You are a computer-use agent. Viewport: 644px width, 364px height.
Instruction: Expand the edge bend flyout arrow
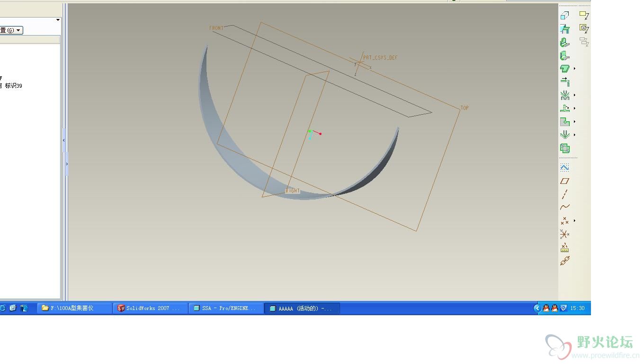point(574,109)
